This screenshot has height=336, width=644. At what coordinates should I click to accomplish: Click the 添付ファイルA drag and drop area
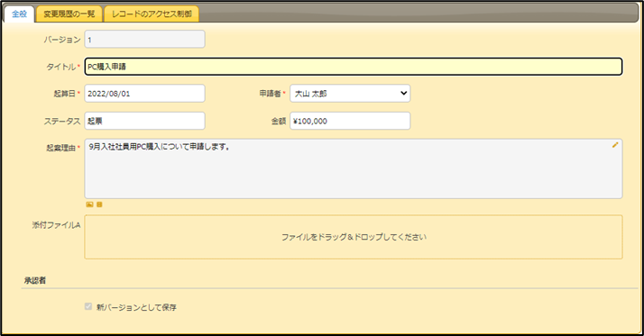pos(354,237)
